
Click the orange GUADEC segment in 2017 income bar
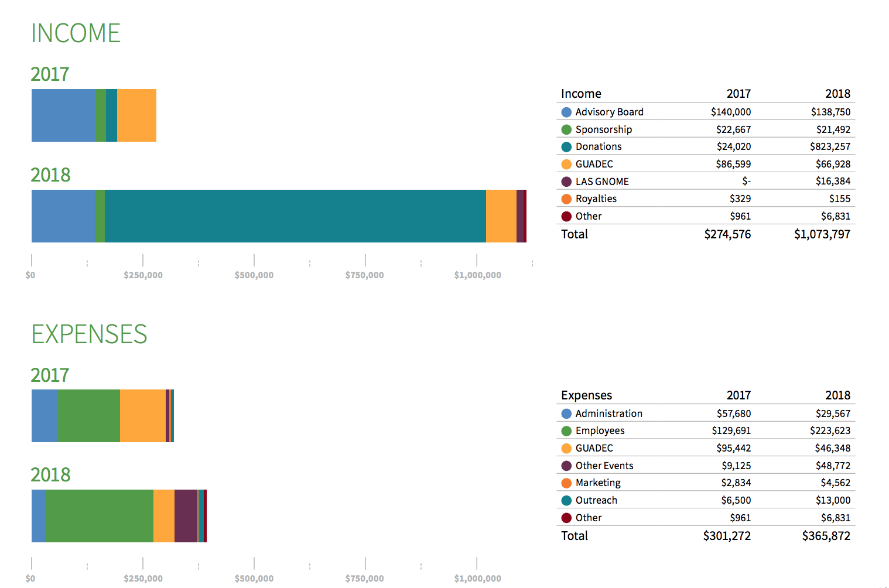tap(136, 115)
